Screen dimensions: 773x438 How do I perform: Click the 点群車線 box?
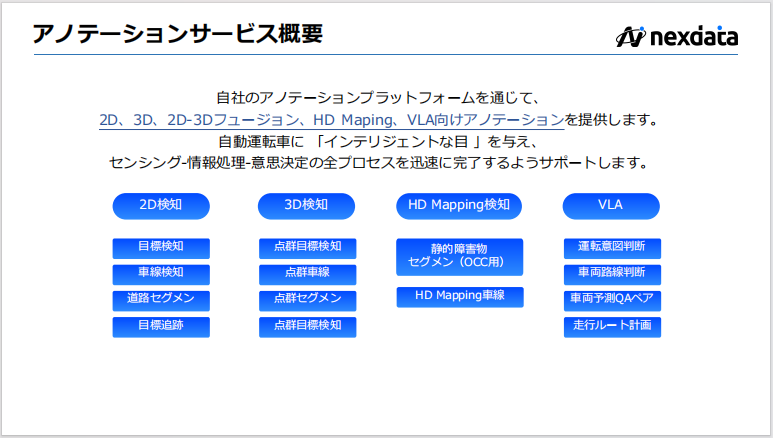pos(307,273)
